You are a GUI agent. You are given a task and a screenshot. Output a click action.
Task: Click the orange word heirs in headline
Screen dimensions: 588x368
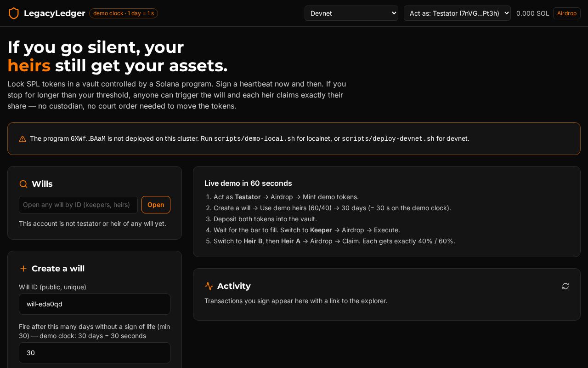(29, 65)
